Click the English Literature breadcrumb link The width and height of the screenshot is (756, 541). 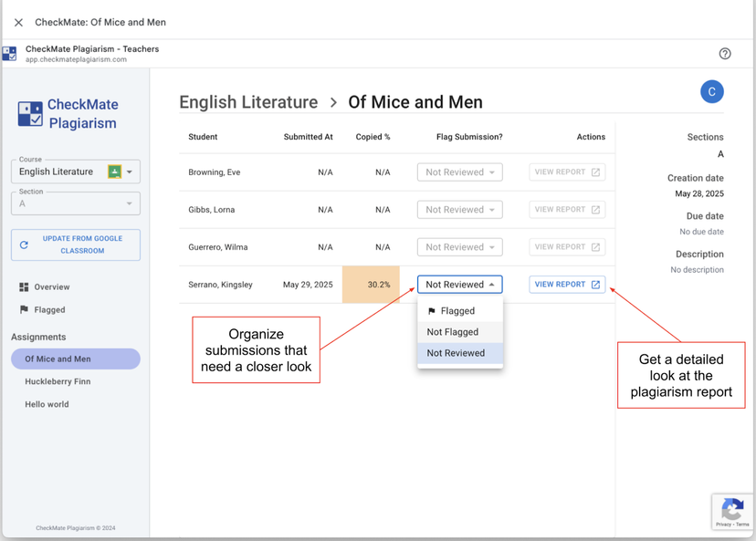[248, 103]
